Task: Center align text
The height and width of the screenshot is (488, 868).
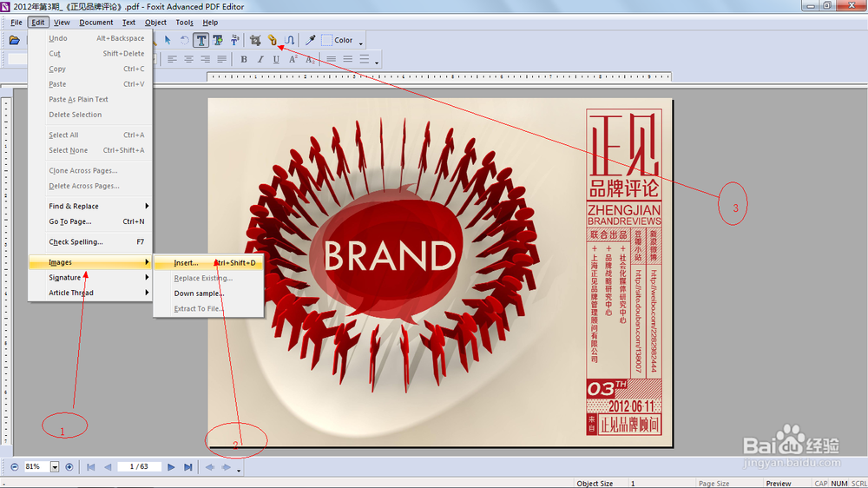Action: click(x=188, y=59)
